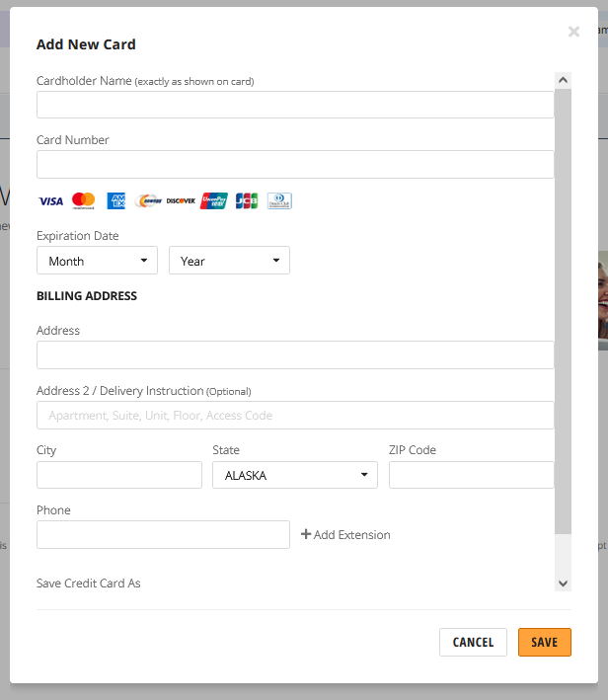
Task: Click the Expiration Date label
Action: (x=78, y=236)
